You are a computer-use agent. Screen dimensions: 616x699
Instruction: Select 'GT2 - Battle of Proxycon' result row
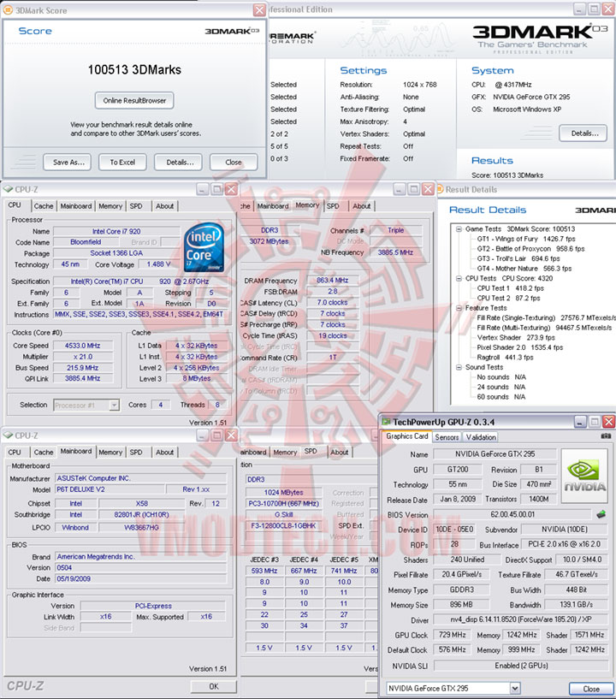530,249
